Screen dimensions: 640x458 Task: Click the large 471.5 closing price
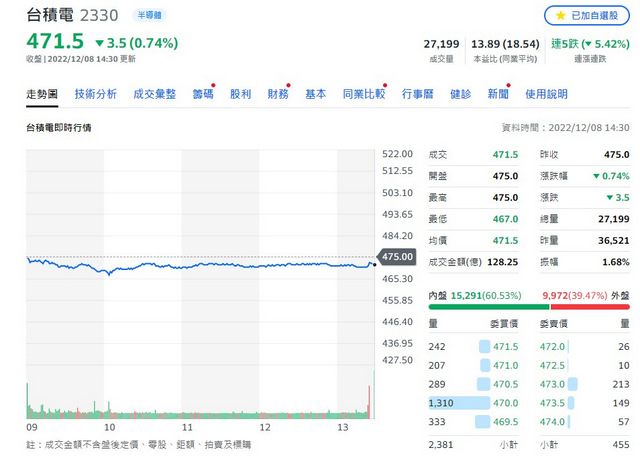(x=55, y=41)
